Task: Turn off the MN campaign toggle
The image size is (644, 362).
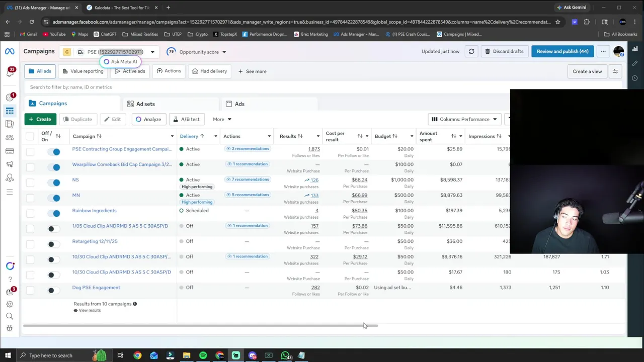Action: pyautogui.click(x=54, y=198)
